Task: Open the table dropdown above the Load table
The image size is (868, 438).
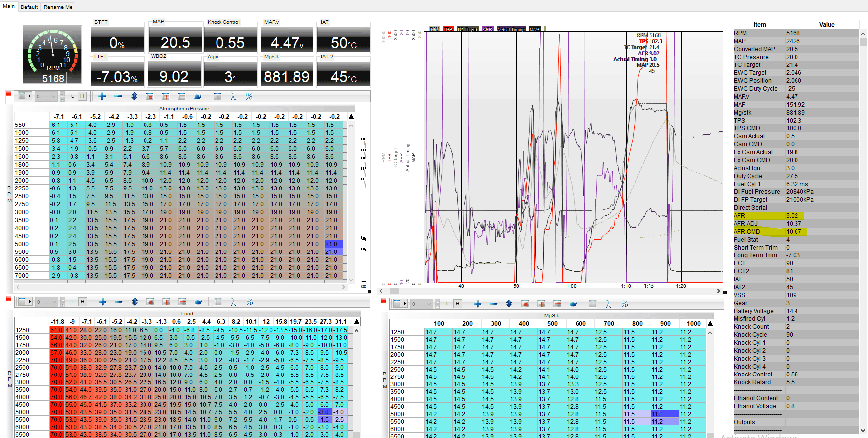Action: (x=25, y=302)
